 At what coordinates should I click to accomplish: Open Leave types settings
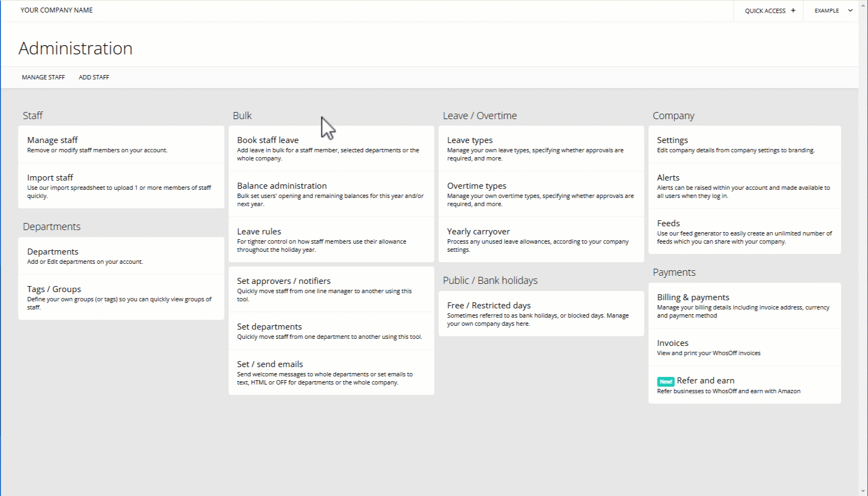click(x=541, y=148)
